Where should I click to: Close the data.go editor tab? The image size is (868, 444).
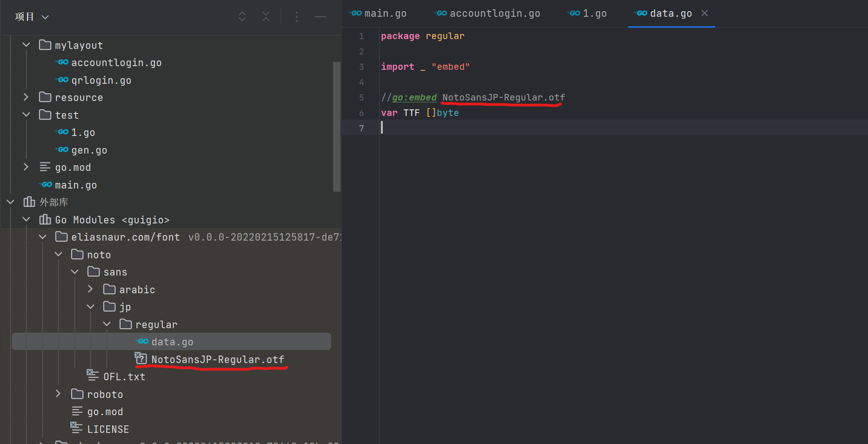pos(705,13)
